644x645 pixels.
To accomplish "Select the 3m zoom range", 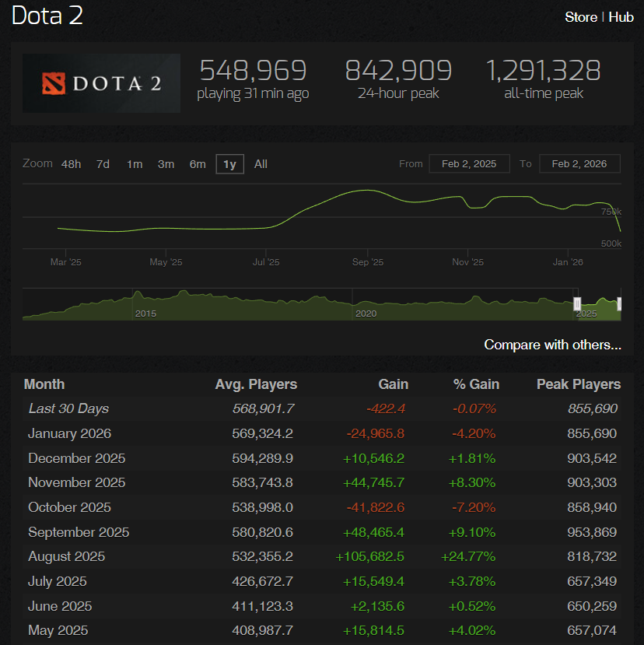I will click(165, 163).
